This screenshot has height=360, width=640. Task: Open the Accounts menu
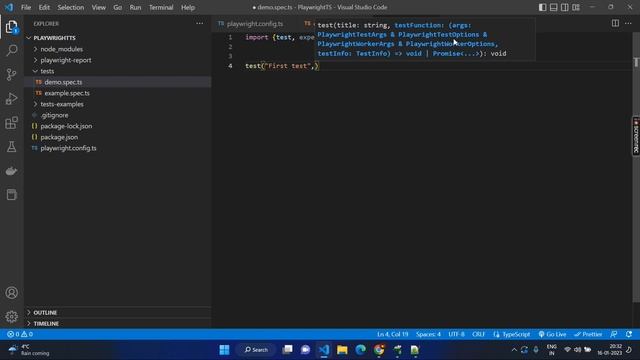[11, 293]
